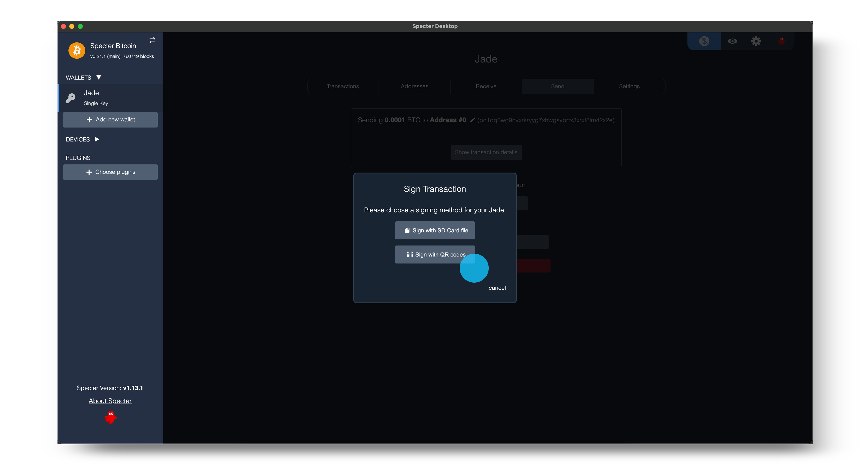Open the Addresses tab
The height and width of the screenshot is (467, 868).
[x=415, y=86]
